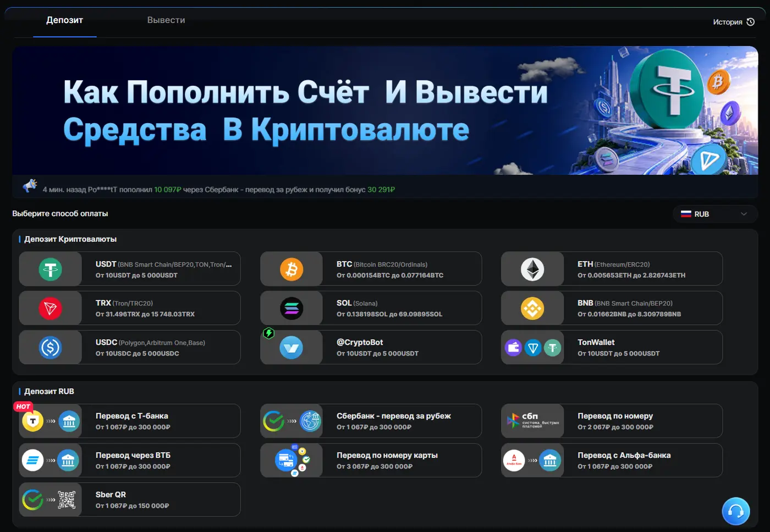Select BTC Bitcoin deposit option

coord(371,269)
